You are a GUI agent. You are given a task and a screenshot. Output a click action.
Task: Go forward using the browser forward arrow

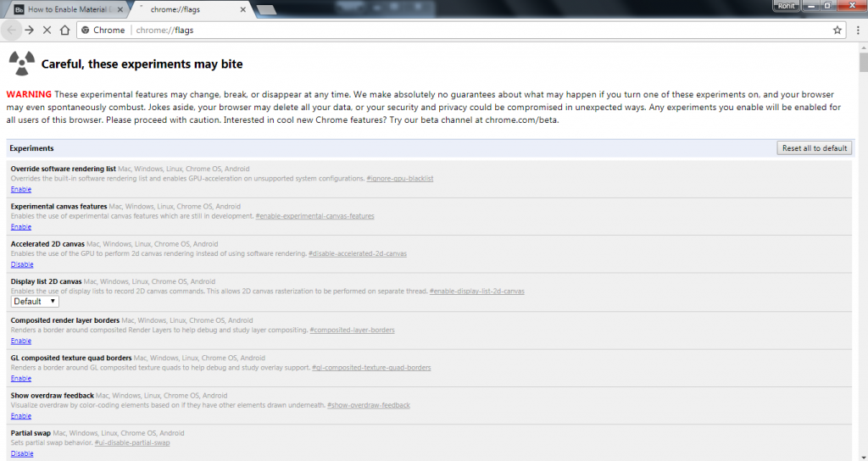[30, 30]
